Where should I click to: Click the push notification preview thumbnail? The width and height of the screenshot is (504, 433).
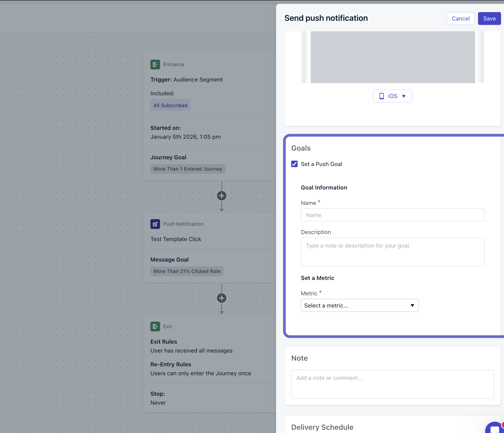[392, 57]
